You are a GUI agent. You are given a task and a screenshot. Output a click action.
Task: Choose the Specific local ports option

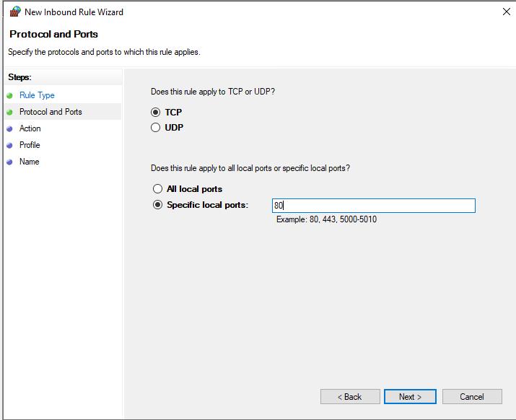tap(157, 205)
